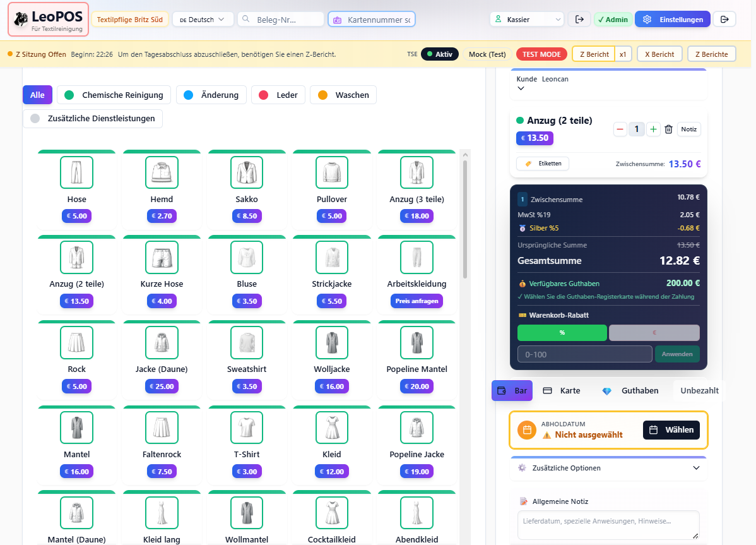
Task: Open Einstellungen settings button
Action: pos(672,20)
